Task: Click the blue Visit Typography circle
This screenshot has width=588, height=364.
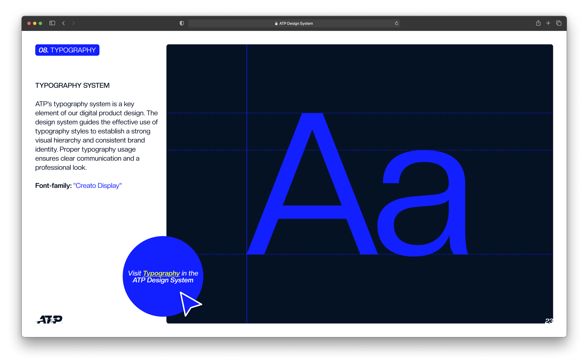Action: [x=163, y=276]
